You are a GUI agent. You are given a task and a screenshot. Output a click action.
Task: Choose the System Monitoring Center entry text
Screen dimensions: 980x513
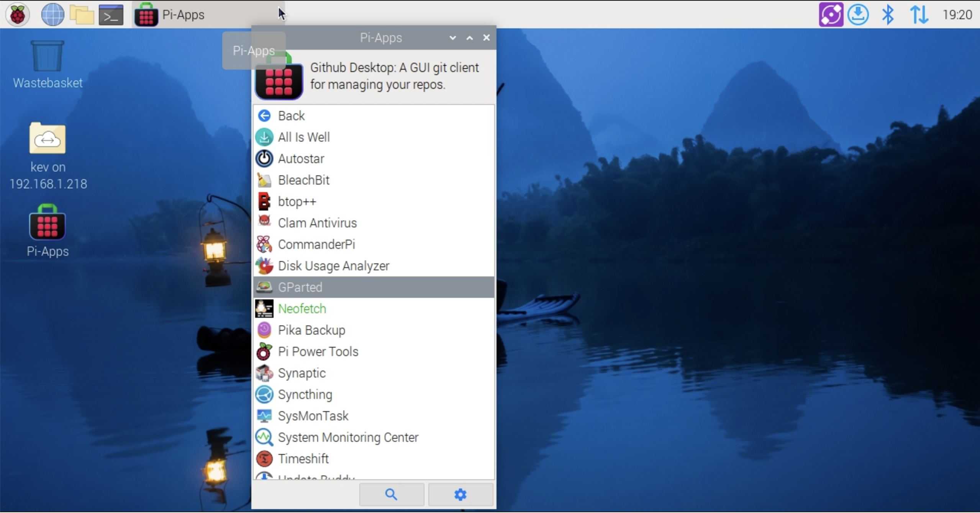[x=348, y=437]
